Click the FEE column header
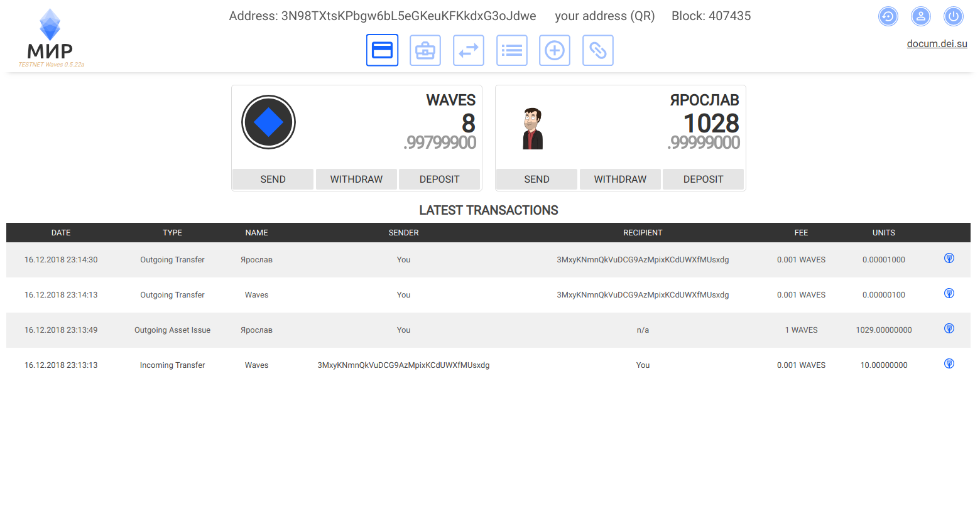Viewport: 980px width, 521px height. click(x=801, y=233)
